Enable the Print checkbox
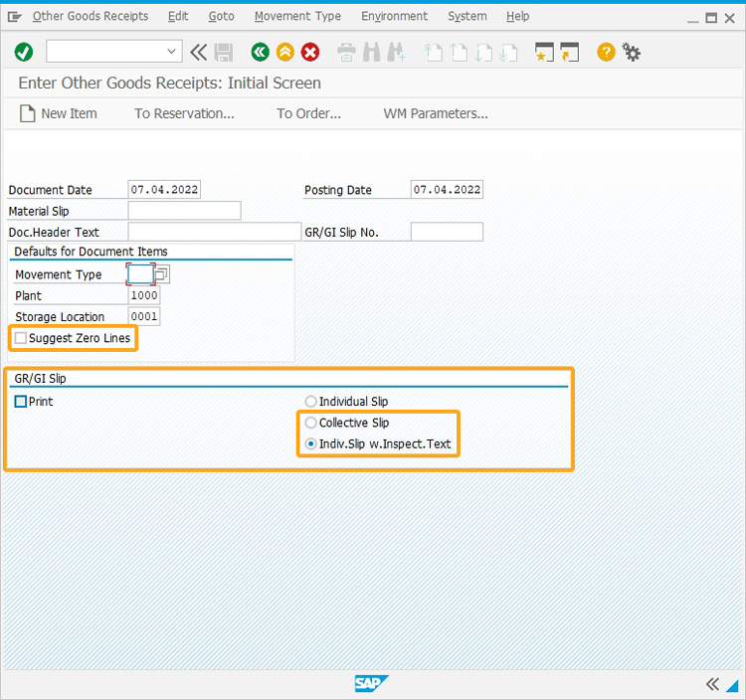This screenshot has height=700, width=746. pos(21,402)
